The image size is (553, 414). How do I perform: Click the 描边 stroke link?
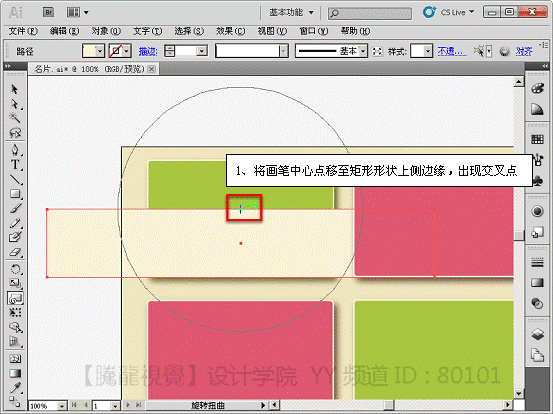pos(147,51)
